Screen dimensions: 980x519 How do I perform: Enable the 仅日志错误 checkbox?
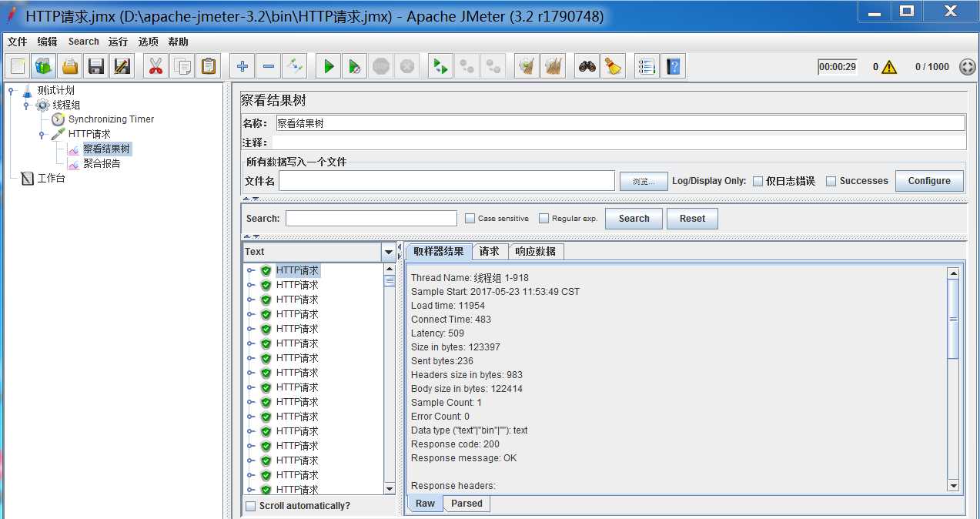pyautogui.click(x=758, y=182)
